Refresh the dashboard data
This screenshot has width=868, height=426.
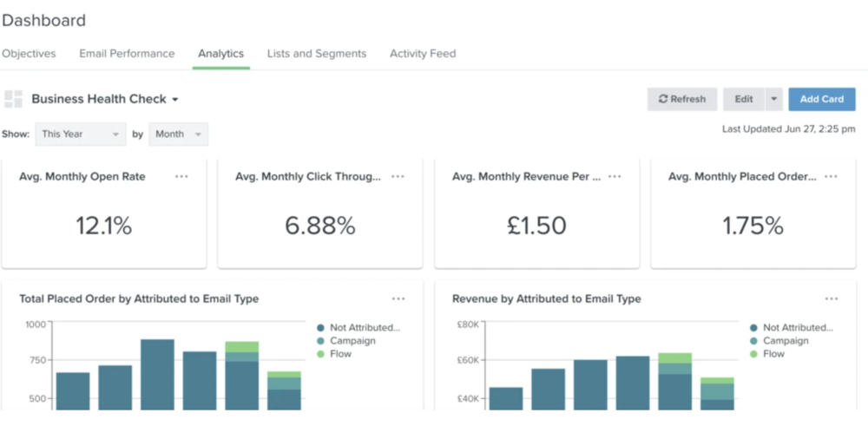681,99
